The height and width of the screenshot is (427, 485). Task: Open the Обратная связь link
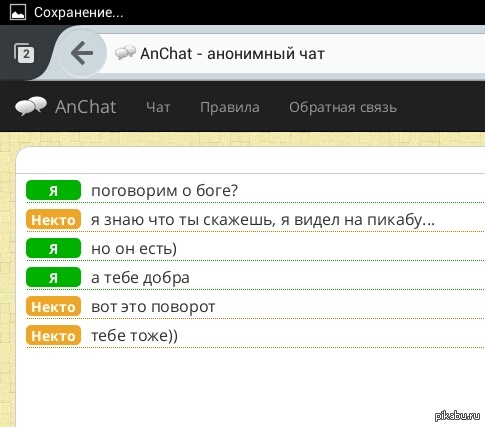coord(343,107)
